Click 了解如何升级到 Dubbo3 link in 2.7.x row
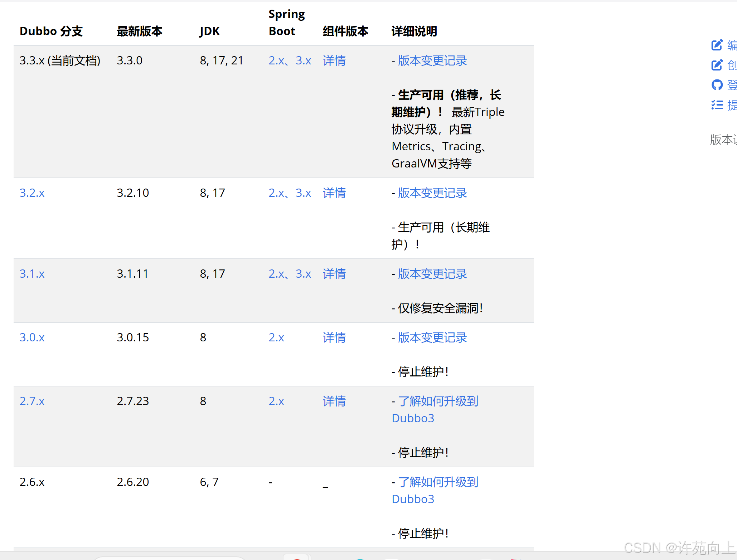 (435, 410)
